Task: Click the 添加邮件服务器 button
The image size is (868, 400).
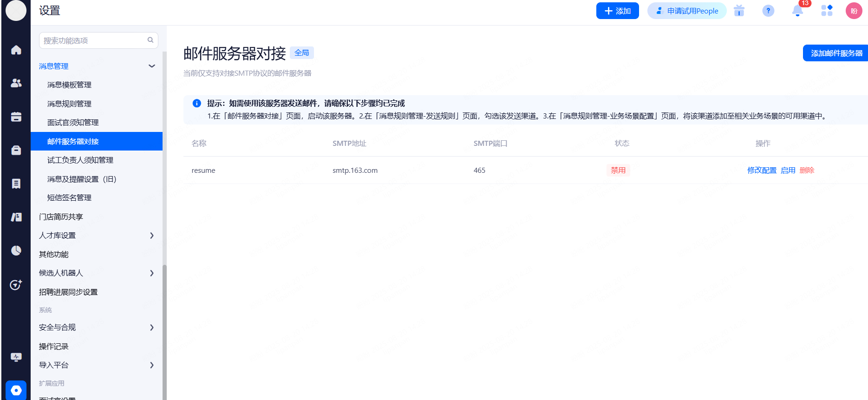Action: click(836, 53)
